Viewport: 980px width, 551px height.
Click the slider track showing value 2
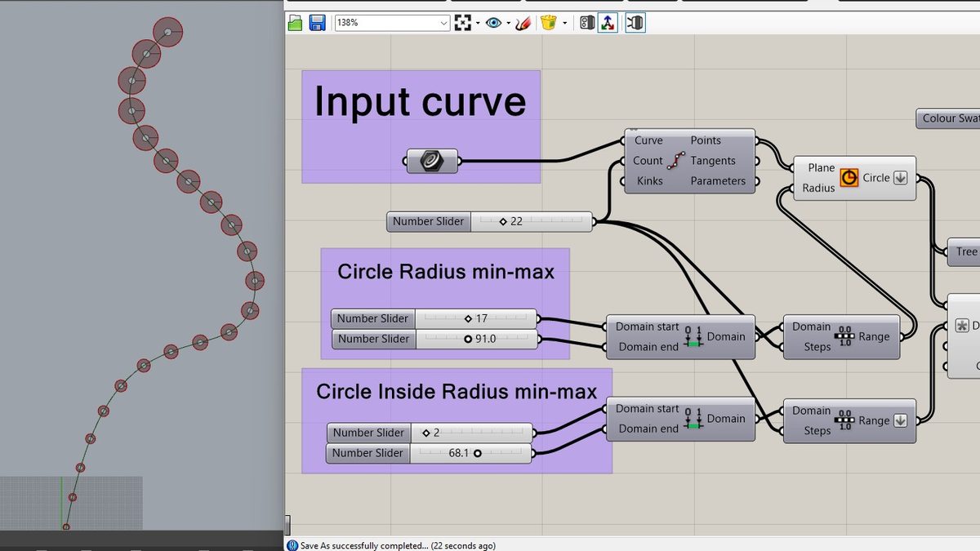pos(472,433)
